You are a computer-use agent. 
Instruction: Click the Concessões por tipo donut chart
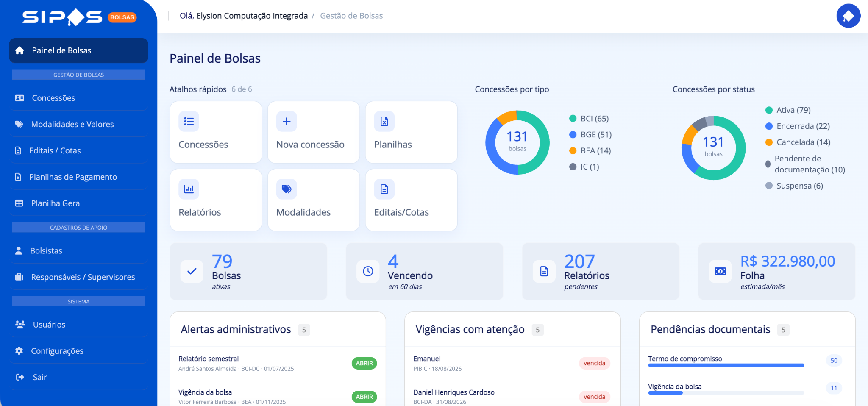click(x=517, y=142)
